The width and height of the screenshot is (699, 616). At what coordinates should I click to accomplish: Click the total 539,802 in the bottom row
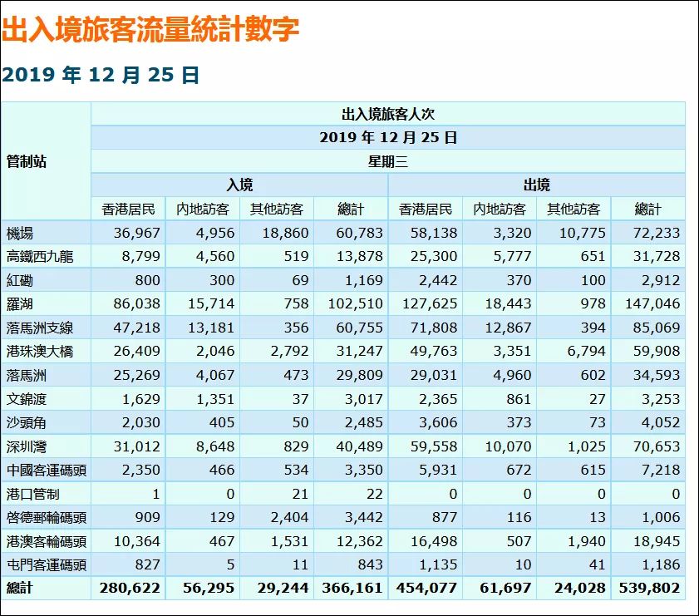(649, 589)
